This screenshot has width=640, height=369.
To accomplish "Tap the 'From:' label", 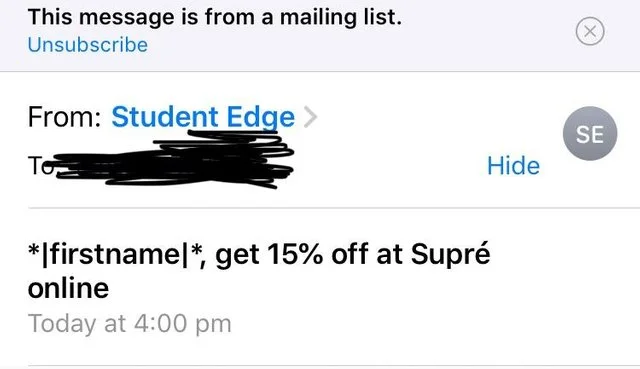I will click(x=64, y=118).
